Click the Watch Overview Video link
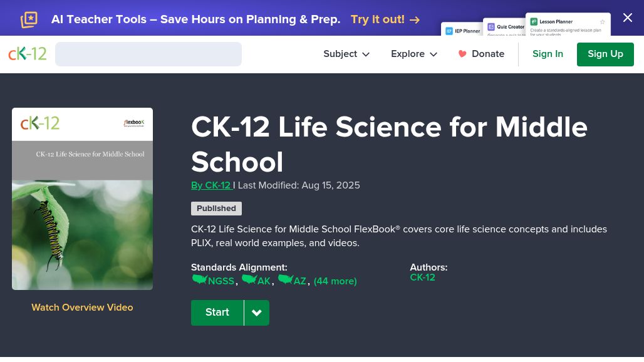This screenshot has height=362, width=644. click(82, 308)
